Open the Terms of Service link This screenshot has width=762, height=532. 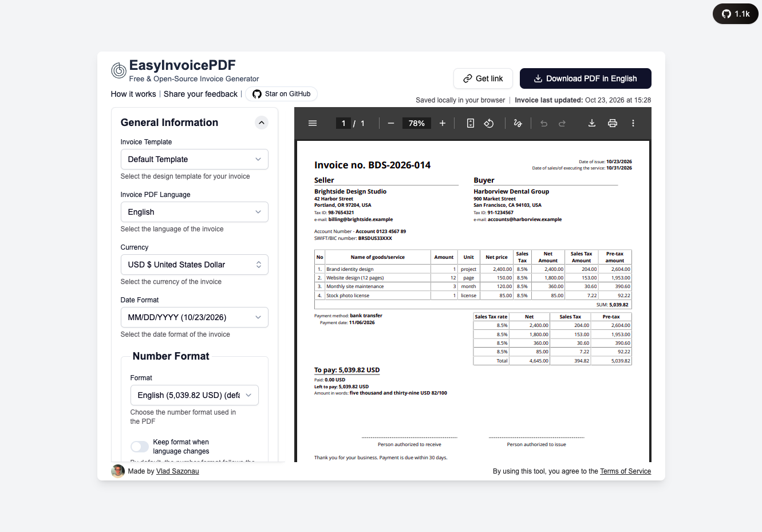(x=626, y=471)
